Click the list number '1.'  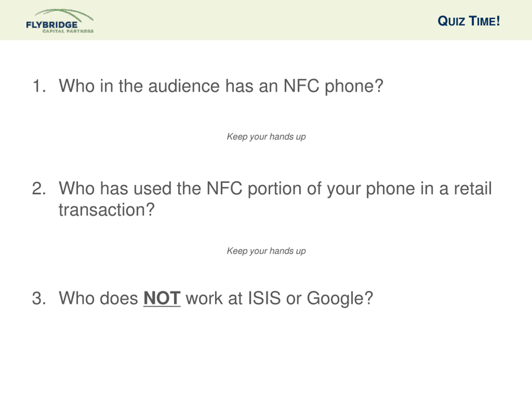(39, 86)
